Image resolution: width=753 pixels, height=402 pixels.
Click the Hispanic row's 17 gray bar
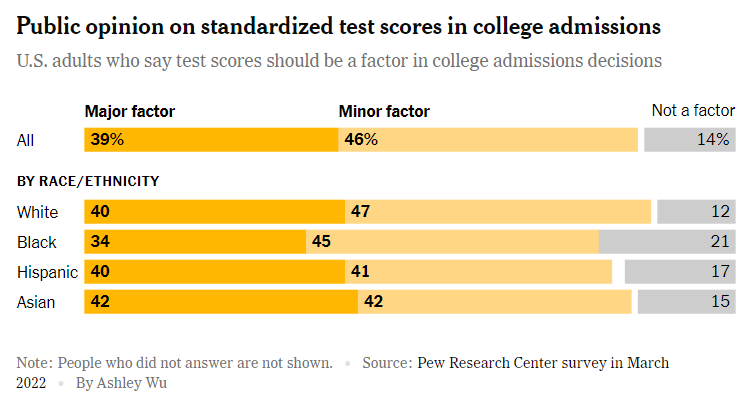[680, 272]
